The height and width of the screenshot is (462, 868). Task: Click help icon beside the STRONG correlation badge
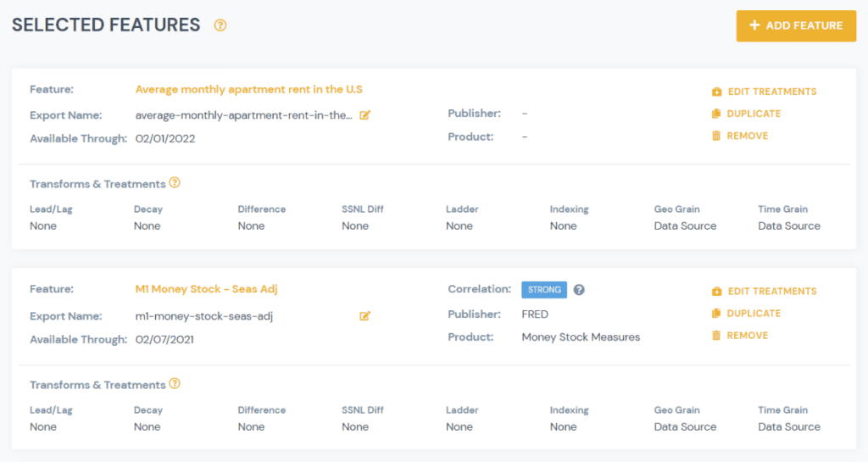[x=579, y=290]
